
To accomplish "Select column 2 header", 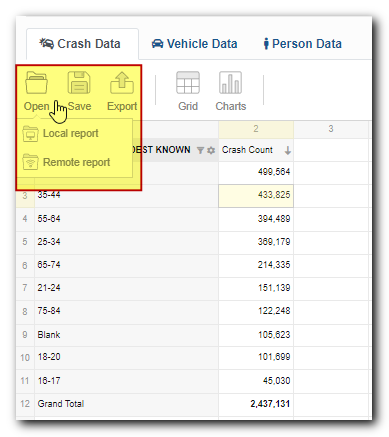I will click(256, 129).
